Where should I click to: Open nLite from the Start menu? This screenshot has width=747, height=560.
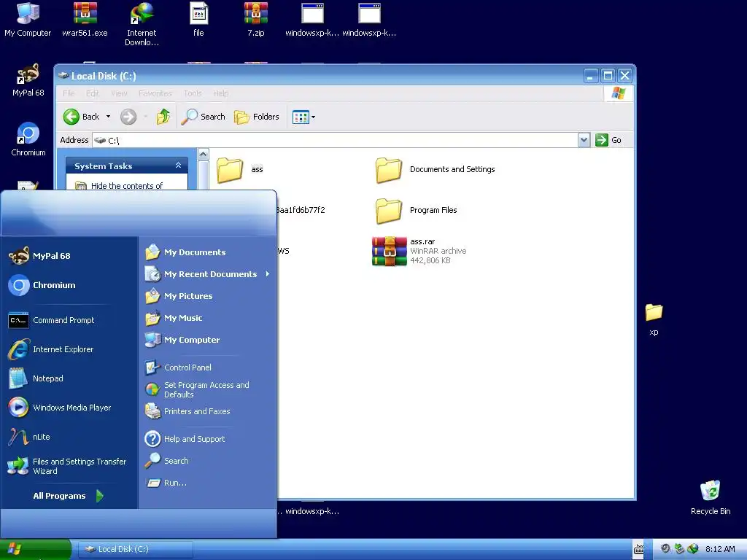(29, 437)
